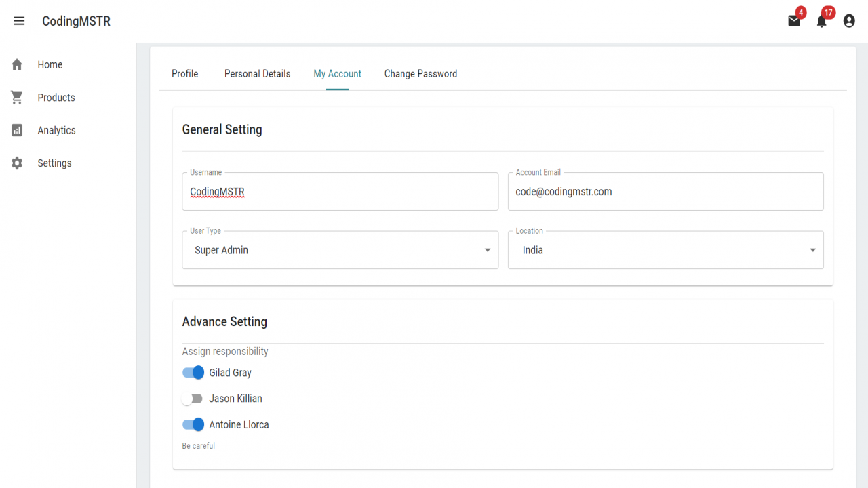Open the Location dropdown
The width and height of the screenshot is (868, 488).
[x=666, y=250]
